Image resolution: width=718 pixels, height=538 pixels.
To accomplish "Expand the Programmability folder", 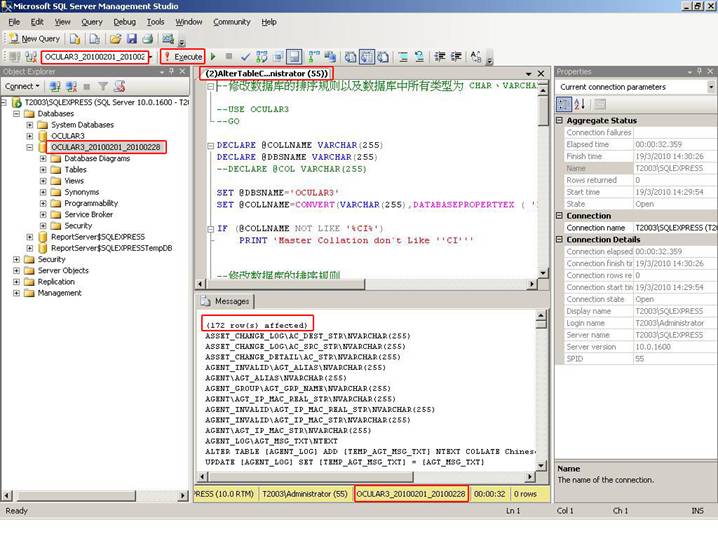I will coord(43,203).
